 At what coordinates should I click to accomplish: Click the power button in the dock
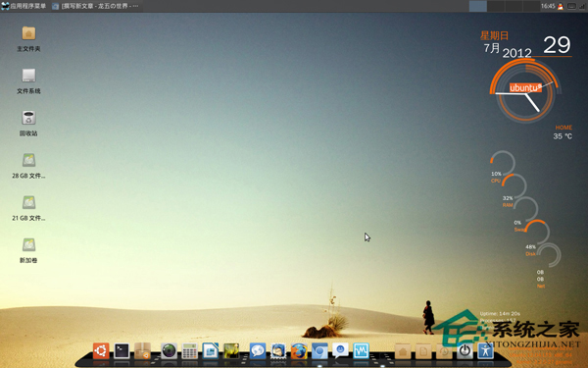click(x=465, y=351)
